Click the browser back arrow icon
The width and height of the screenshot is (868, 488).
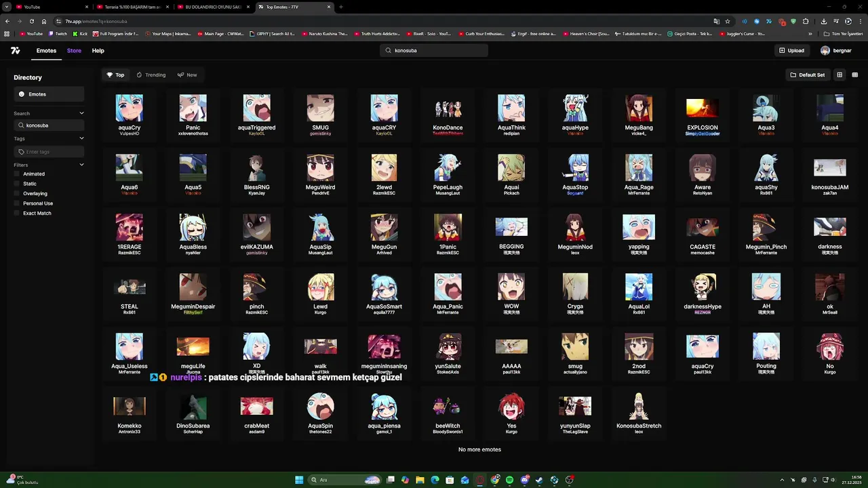click(7, 21)
